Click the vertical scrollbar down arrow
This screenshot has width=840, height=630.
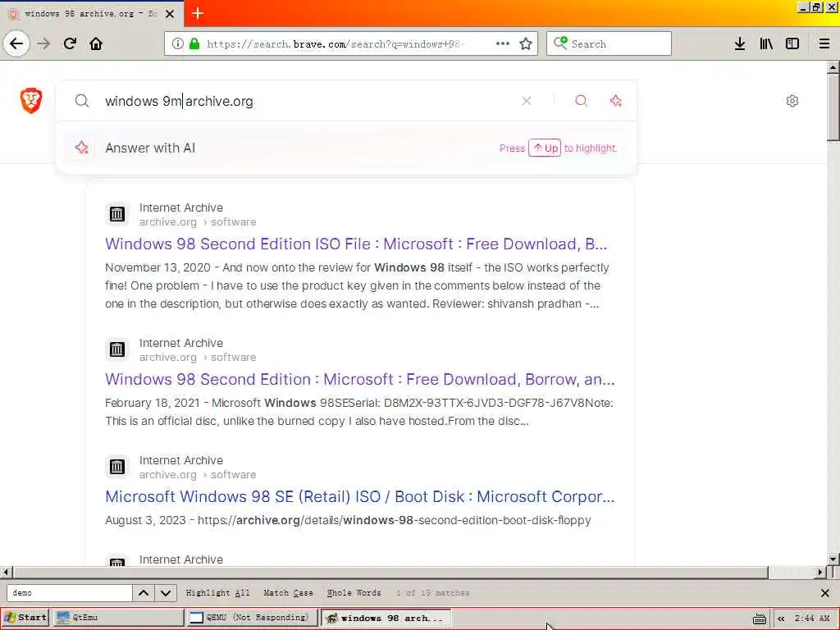coord(833,559)
